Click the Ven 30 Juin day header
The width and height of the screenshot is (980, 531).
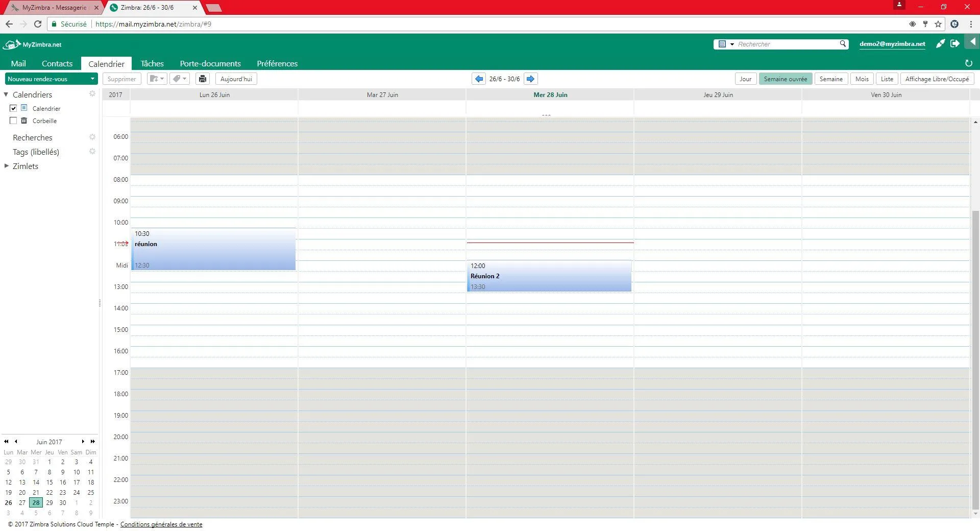tap(886, 94)
